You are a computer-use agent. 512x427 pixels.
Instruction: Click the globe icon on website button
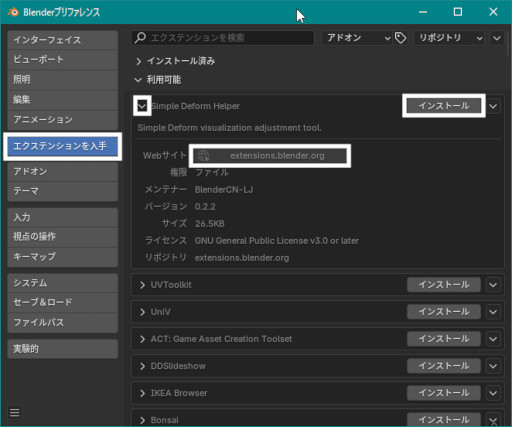pyautogui.click(x=203, y=156)
